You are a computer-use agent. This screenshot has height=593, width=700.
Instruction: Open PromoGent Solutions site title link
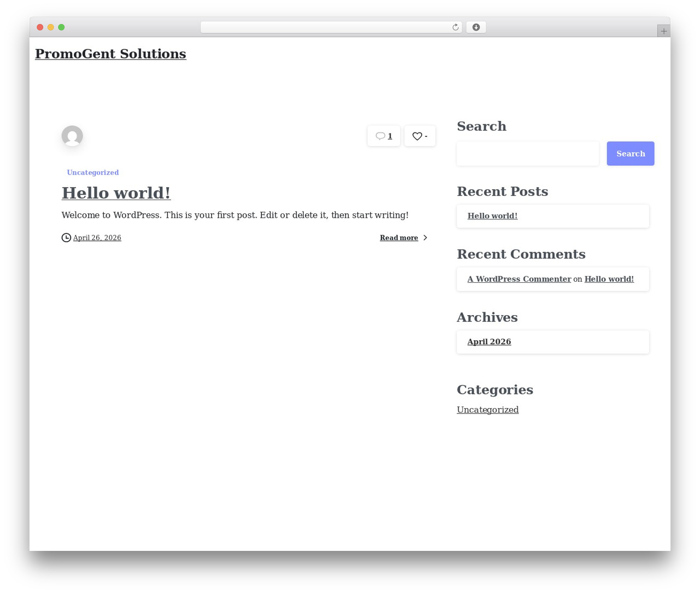pos(110,54)
